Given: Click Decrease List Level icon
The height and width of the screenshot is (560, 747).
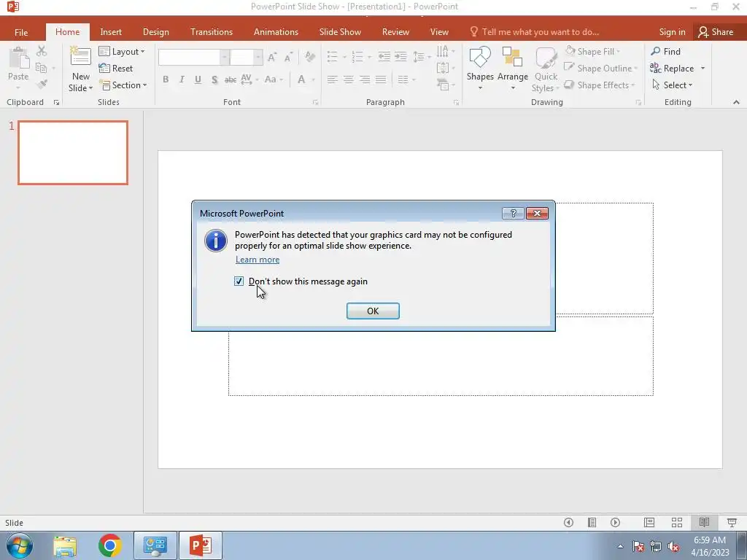Looking at the screenshot, I should (384, 57).
